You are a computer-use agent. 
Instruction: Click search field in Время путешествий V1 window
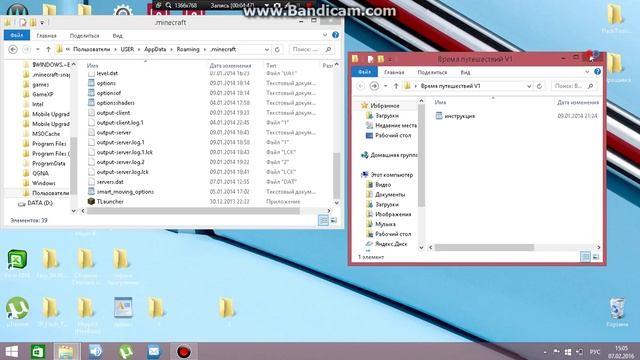[x=573, y=86]
